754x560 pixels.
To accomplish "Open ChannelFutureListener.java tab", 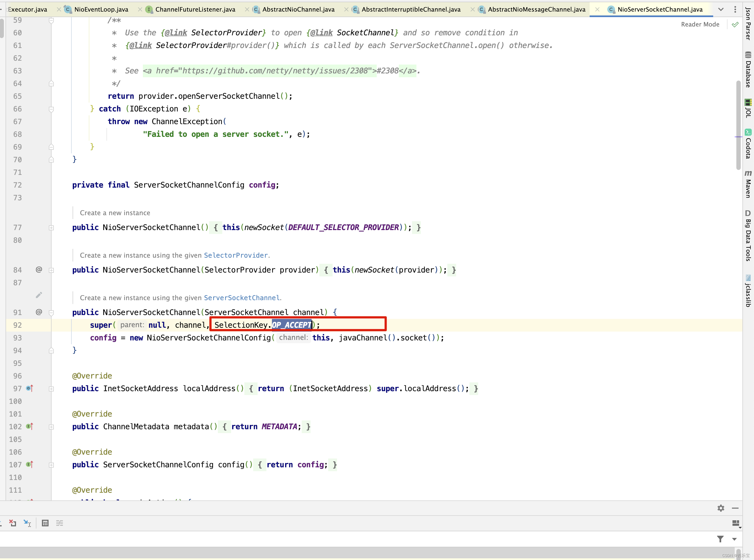I will tap(191, 9).
